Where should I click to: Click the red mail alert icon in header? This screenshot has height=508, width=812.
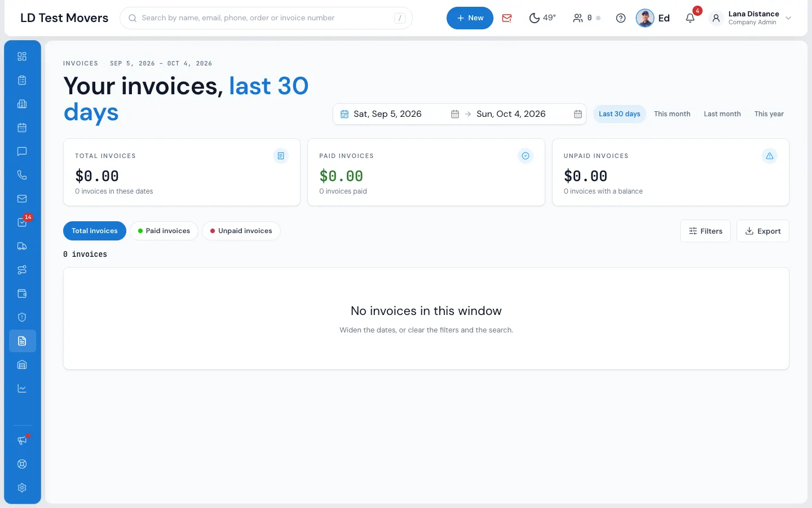(x=507, y=18)
